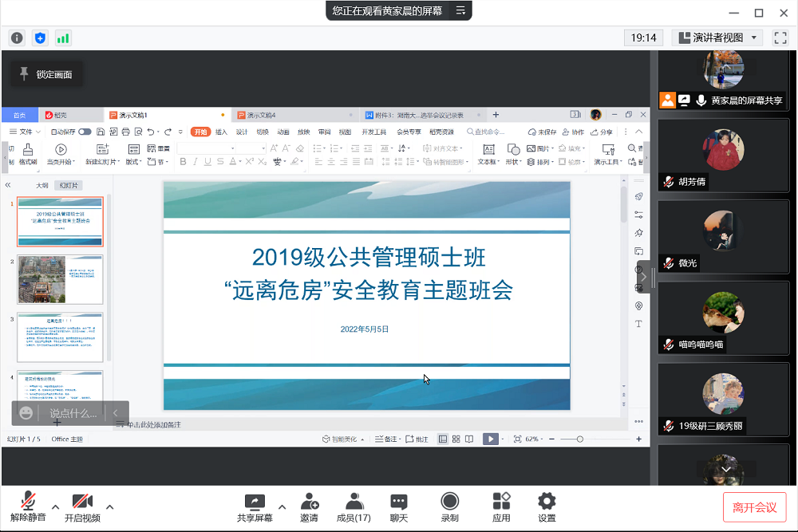Open the Members (成员) list

354,507
